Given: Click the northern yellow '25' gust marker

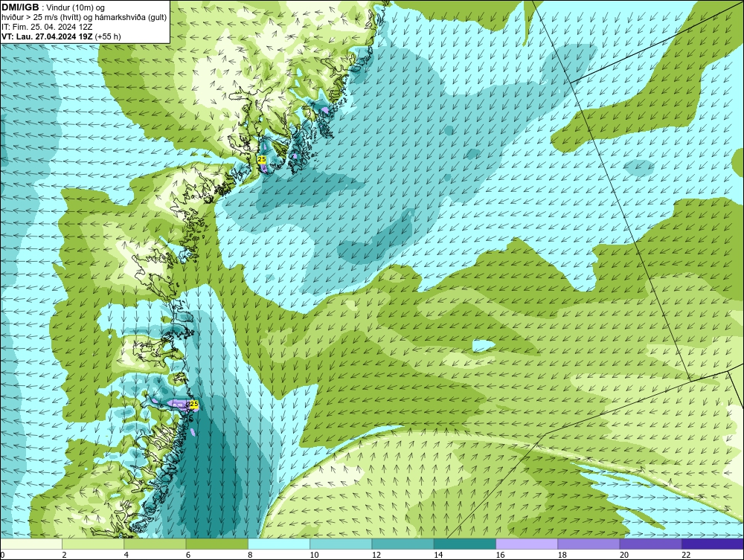Looking at the screenshot, I should (x=262, y=159).
